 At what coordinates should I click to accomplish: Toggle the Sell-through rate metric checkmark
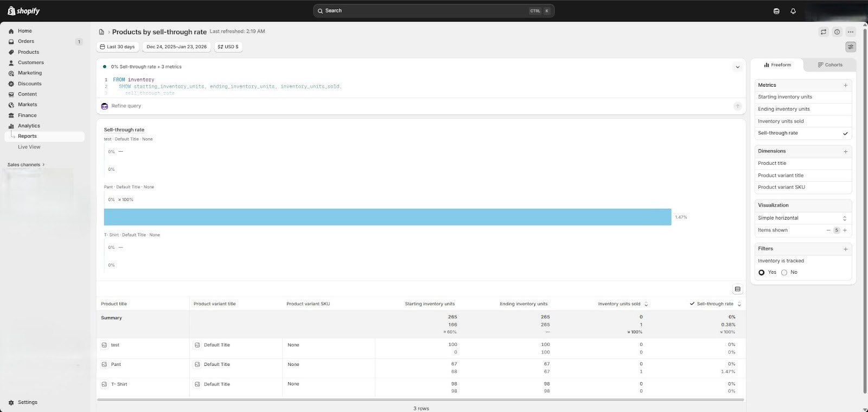point(845,133)
